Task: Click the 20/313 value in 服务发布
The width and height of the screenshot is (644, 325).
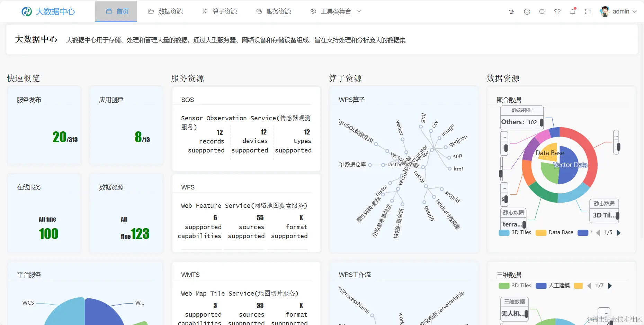Action: 65,137
